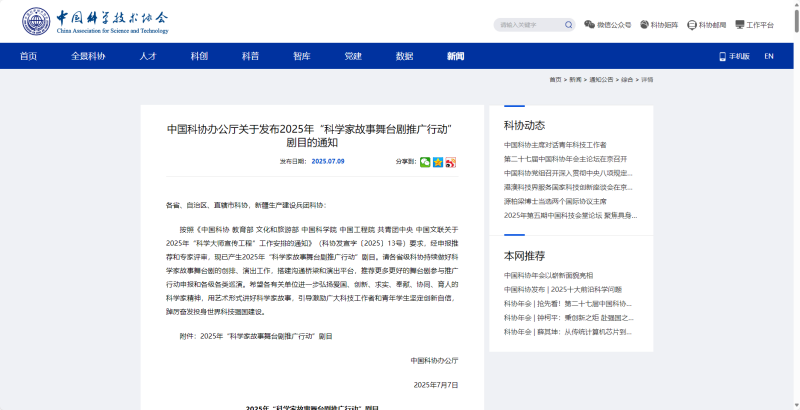Open 中国科协发布 2025十大前沿科学问题 link
The height and width of the screenshot is (410, 800).
(x=563, y=289)
